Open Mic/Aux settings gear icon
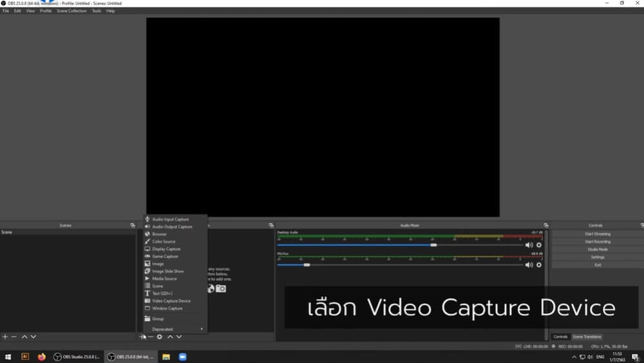The width and height of the screenshot is (644, 363). pos(539,265)
